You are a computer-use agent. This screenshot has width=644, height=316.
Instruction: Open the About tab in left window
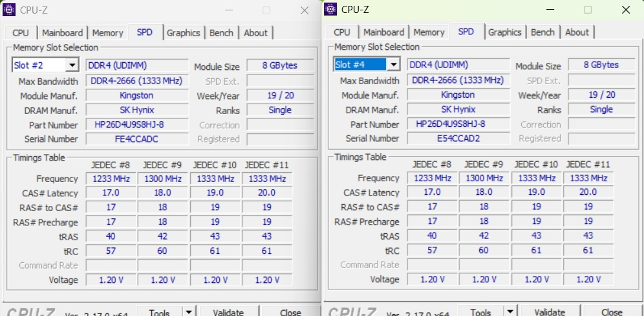[255, 33]
